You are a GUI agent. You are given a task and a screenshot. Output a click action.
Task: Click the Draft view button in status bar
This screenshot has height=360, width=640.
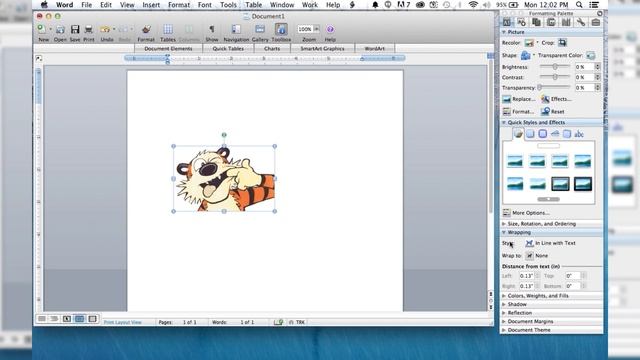click(x=42, y=319)
